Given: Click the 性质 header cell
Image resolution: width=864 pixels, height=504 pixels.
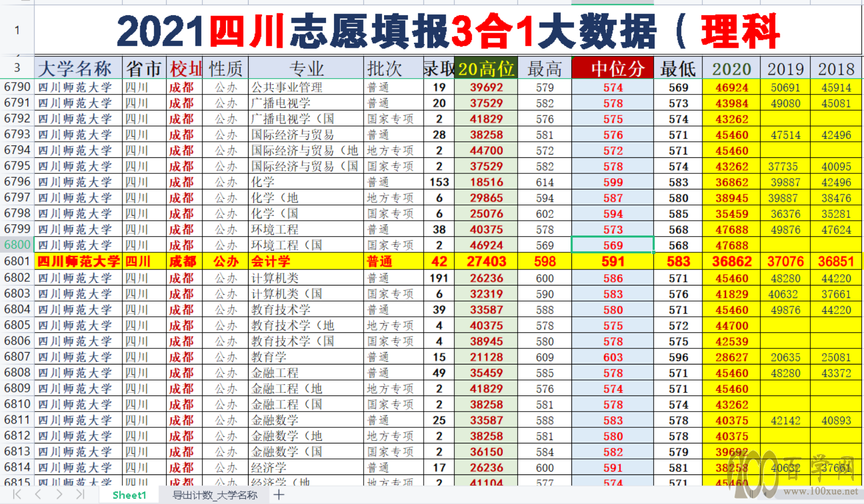Looking at the screenshot, I should click(226, 68).
